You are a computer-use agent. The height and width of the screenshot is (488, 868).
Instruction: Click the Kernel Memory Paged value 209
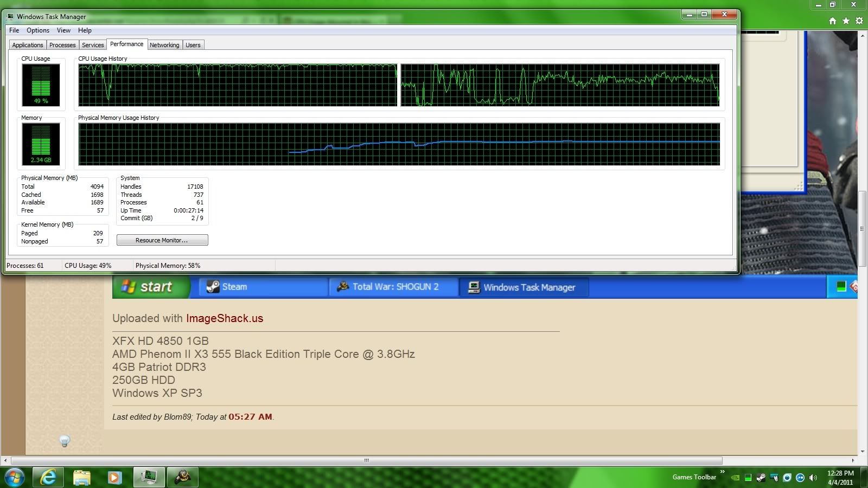(98, 233)
